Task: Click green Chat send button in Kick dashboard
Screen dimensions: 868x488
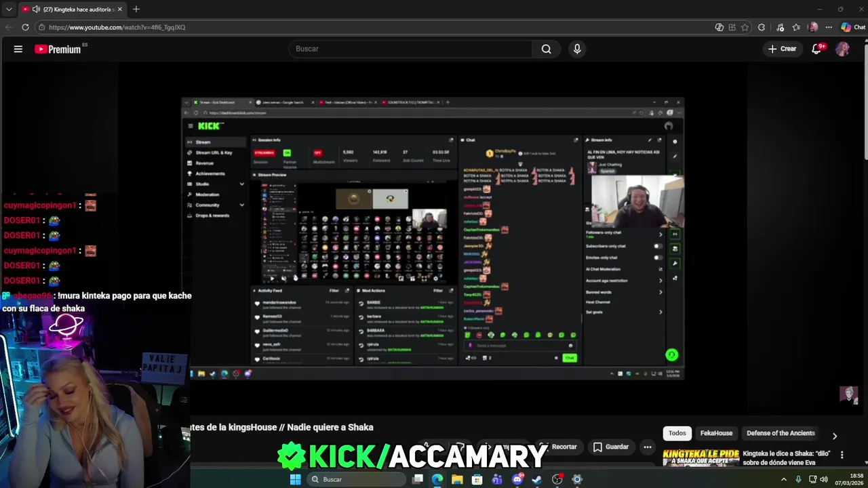Action: [x=569, y=358]
